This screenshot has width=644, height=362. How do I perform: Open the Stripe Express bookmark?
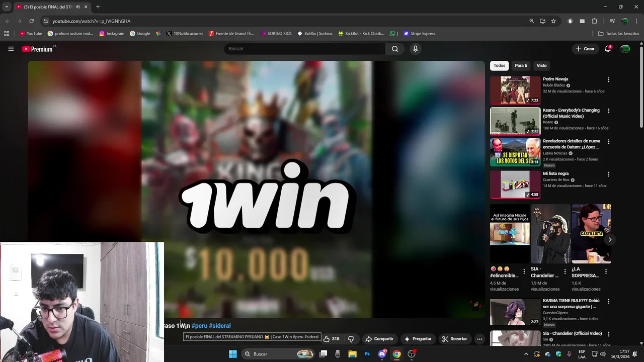[419, 34]
